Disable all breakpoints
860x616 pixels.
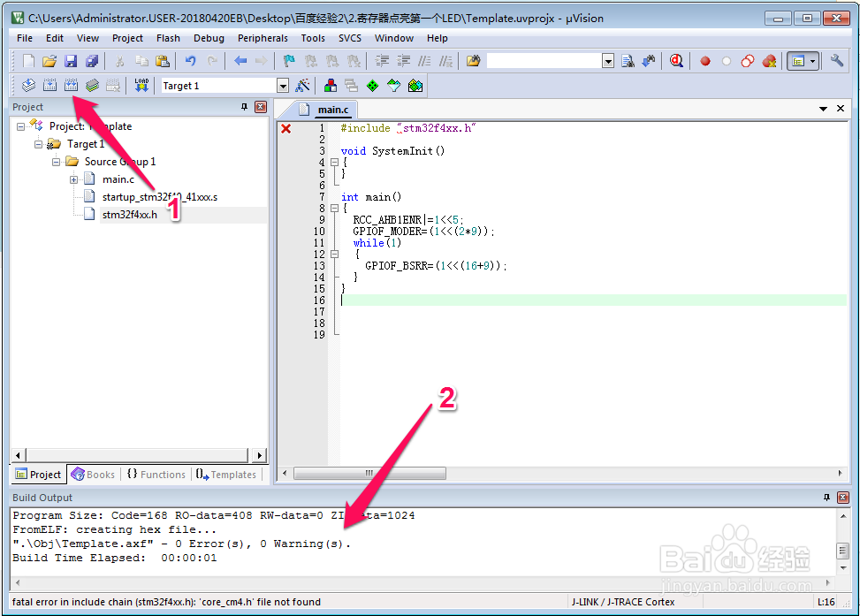click(x=748, y=61)
